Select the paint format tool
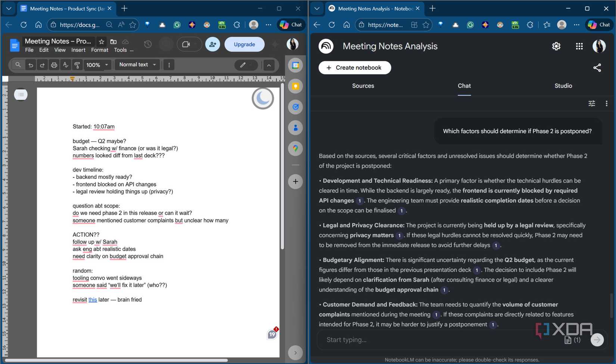The image size is (616, 364). [x=77, y=65]
